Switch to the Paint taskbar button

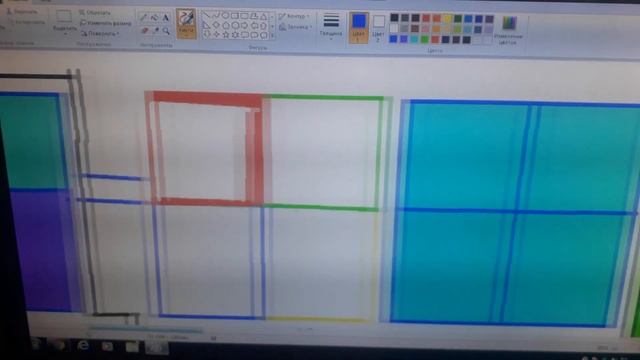pyautogui.click(x=156, y=347)
